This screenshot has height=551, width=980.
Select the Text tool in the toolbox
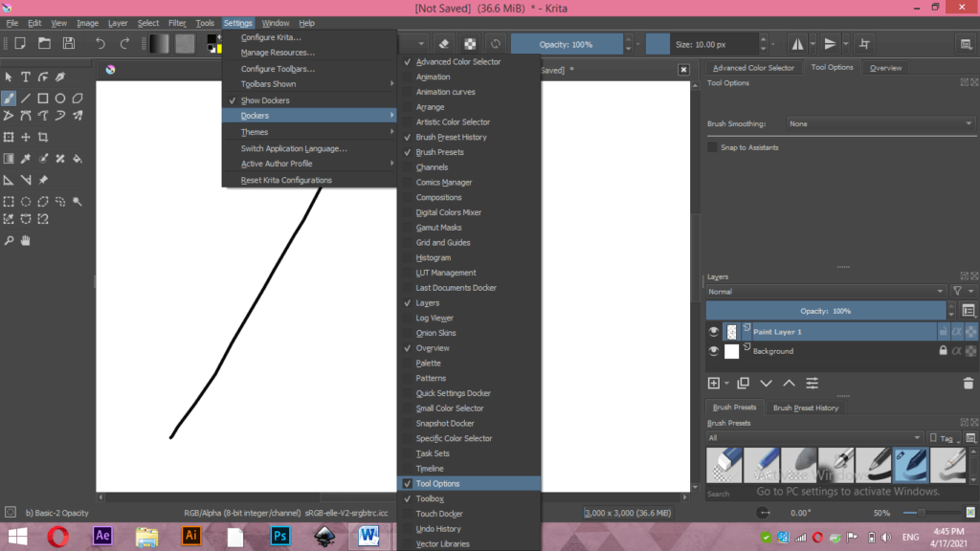(25, 77)
